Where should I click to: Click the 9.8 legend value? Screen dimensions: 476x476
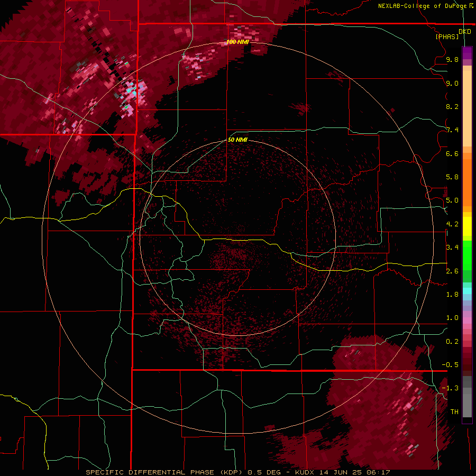tap(452, 59)
